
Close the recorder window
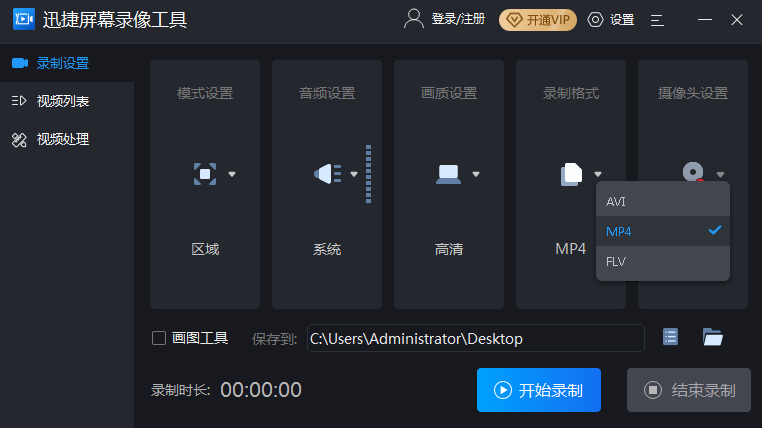(737, 19)
